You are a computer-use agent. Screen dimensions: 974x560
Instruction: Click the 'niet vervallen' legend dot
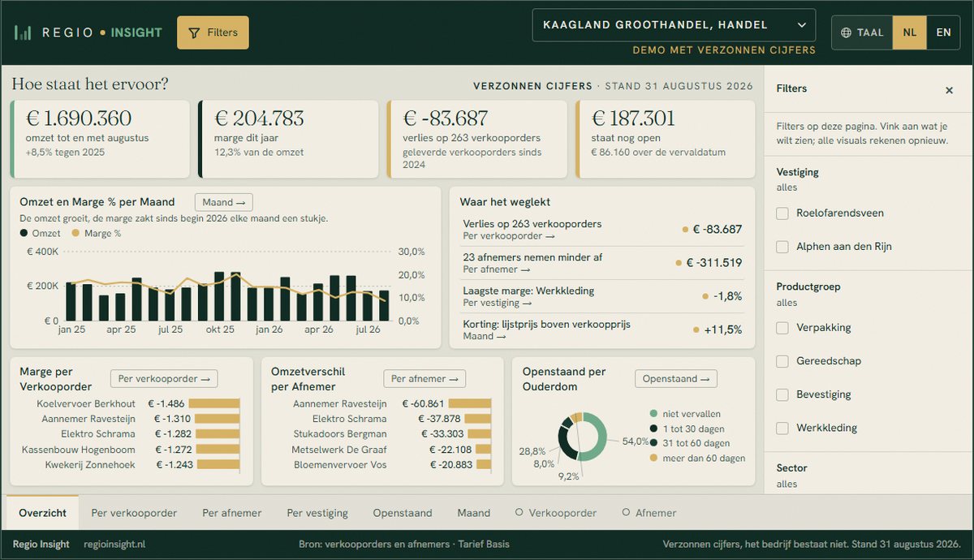coord(653,414)
